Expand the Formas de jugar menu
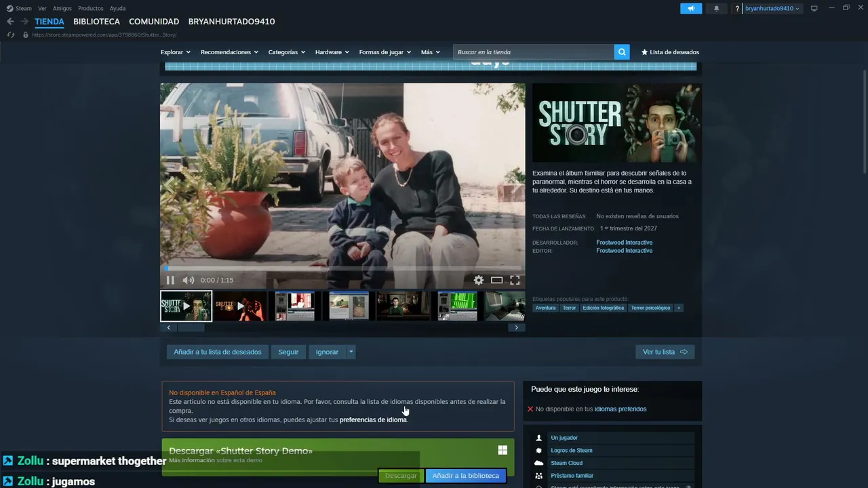The width and height of the screenshot is (868, 488). [384, 52]
